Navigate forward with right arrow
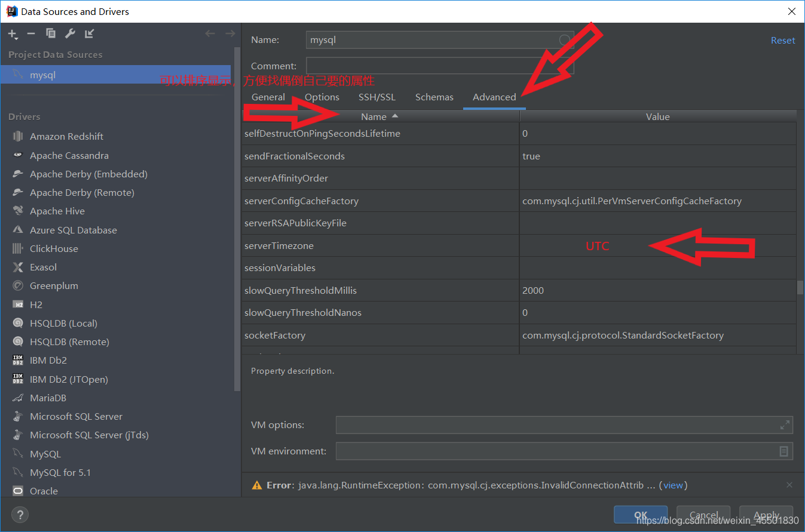The height and width of the screenshot is (532, 805). tap(230, 33)
